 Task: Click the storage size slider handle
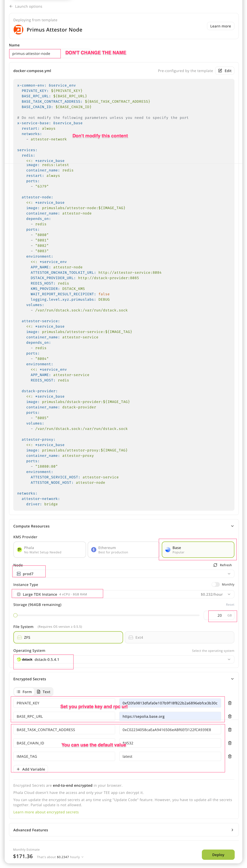click(16, 615)
